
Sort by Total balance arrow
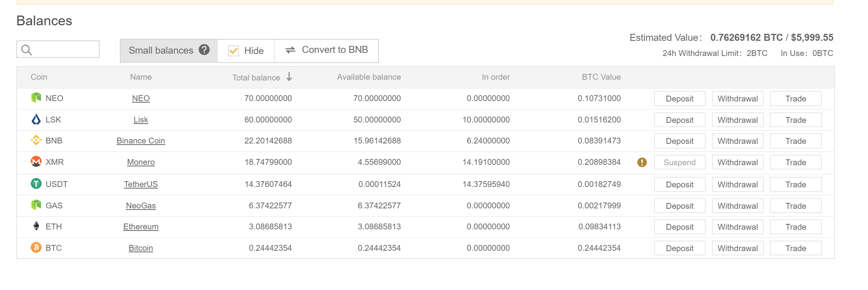289,77
